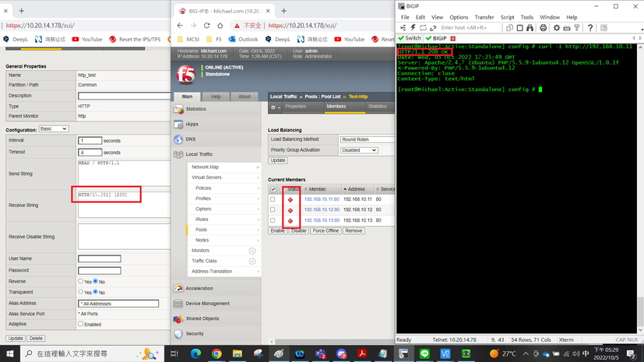Open the Load Balancing Method dropdown

367,139
